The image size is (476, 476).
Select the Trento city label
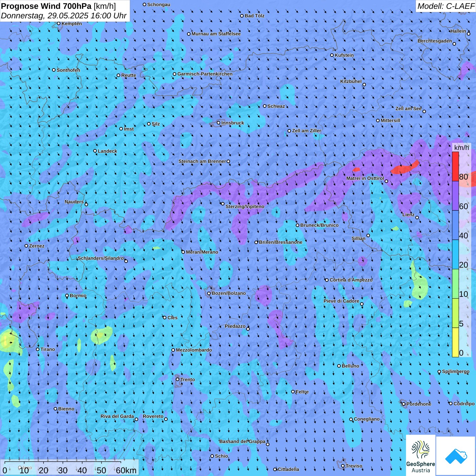[188, 379]
